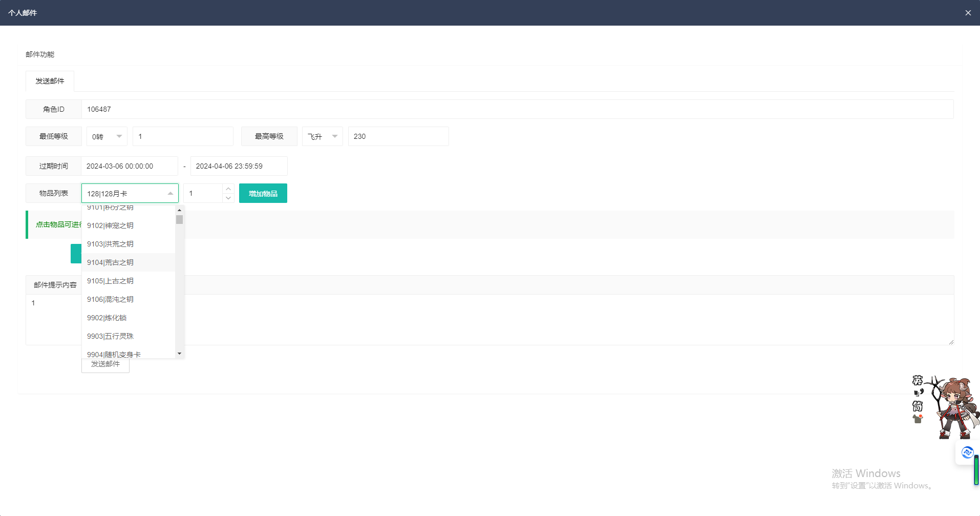
Task: Click the 过期时间 label
Action: (x=54, y=166)
